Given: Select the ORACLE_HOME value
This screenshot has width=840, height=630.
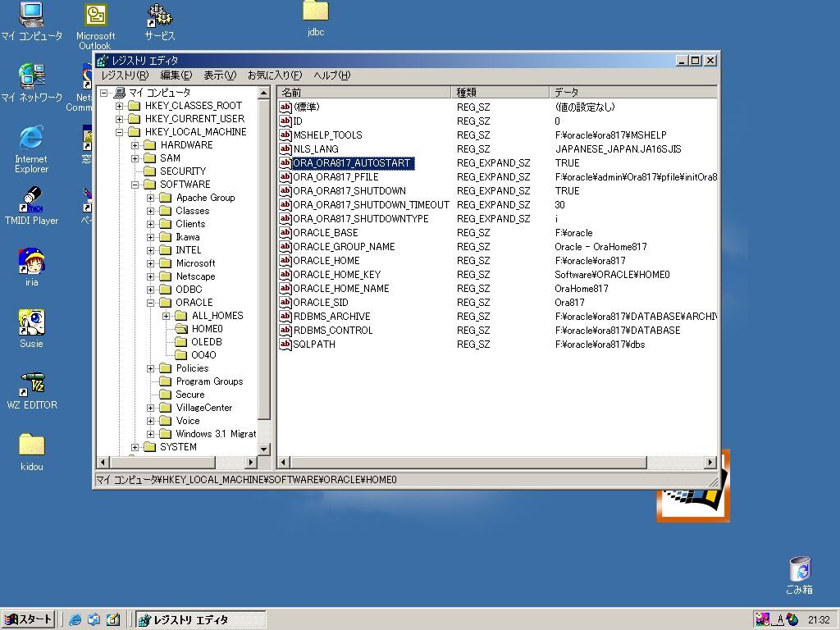Looking at the screenshot, I should coord(326,261).
